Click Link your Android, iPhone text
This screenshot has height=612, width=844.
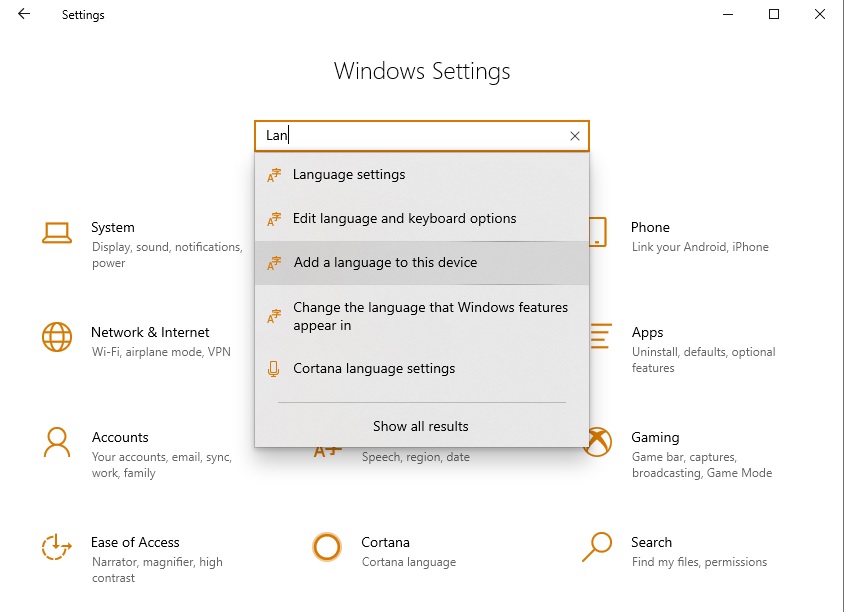coord(700,247)
